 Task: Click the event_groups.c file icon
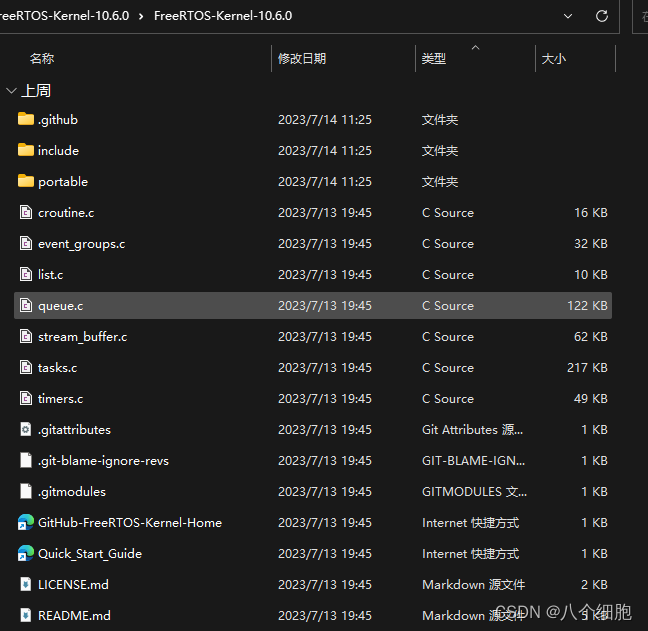point(26,243)
